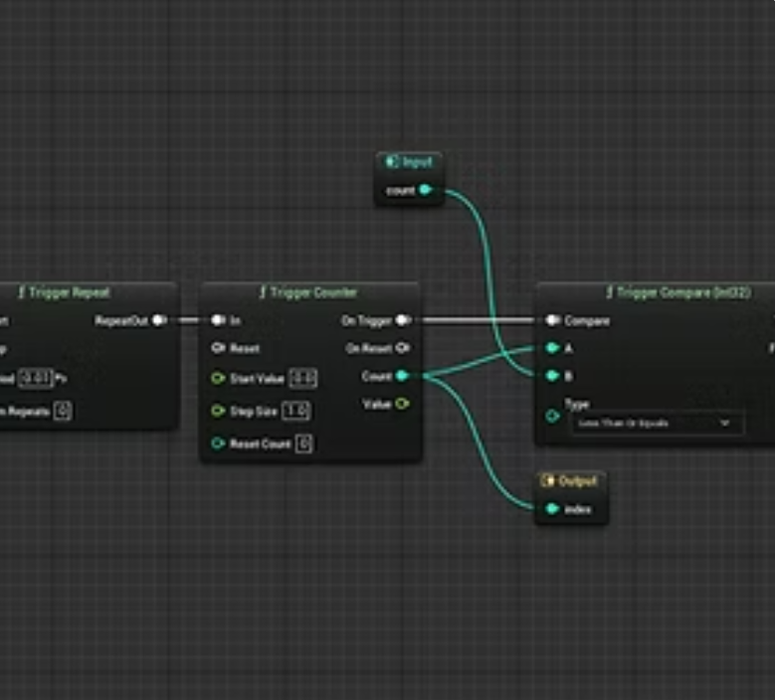775x700 pixels.
Task: Click the Reset input pin on Trigger Counter
Action: pyautogui.click(x=218, y=348)
